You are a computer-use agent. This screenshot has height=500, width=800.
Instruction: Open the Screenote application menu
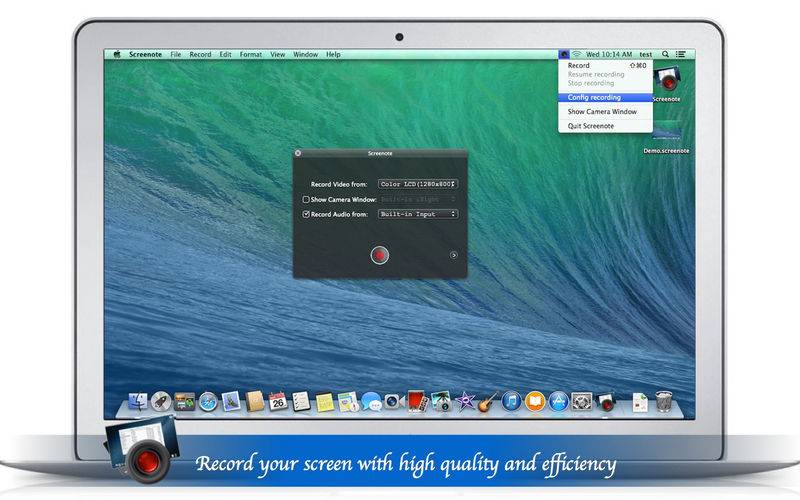pos(145,54)
